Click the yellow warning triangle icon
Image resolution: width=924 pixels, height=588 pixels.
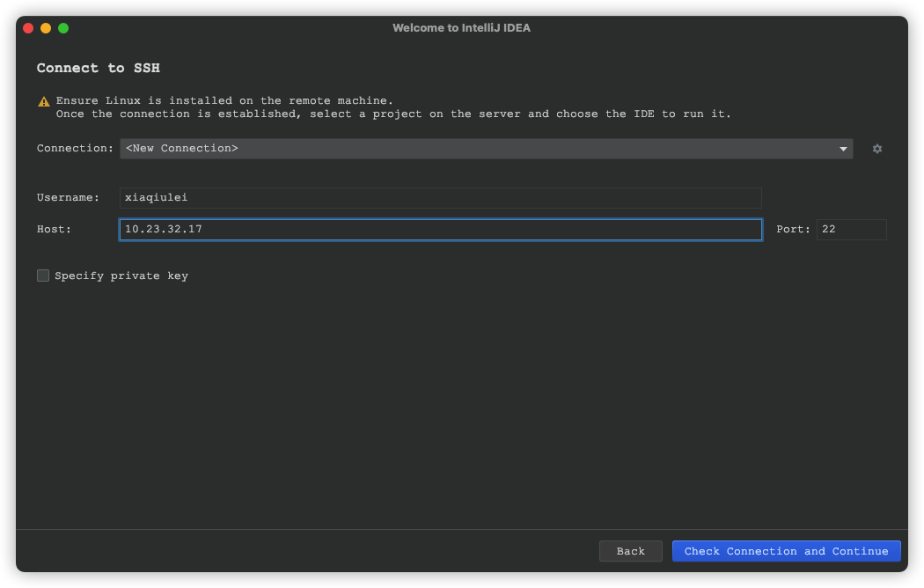pos(44,102)
